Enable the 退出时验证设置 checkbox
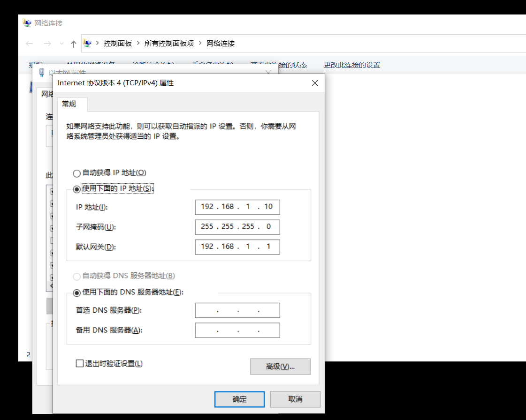Screen dimensions: 526x420 tap(80, 363)
